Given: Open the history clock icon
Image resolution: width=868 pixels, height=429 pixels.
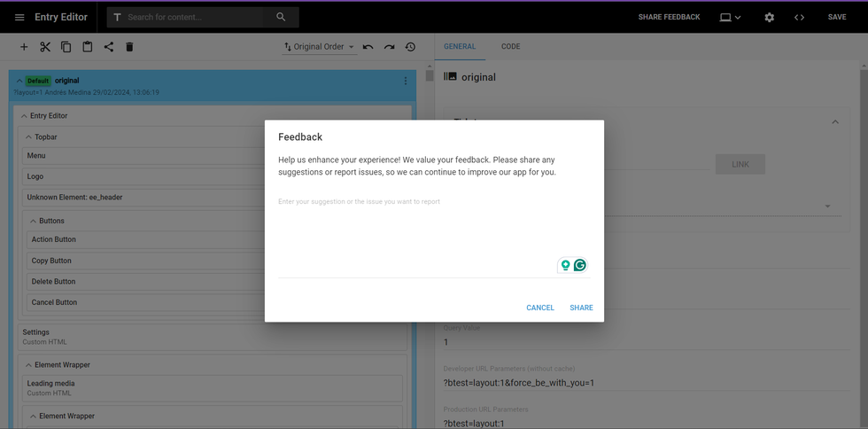Looking at the screenshot, I should coord(411,47).
